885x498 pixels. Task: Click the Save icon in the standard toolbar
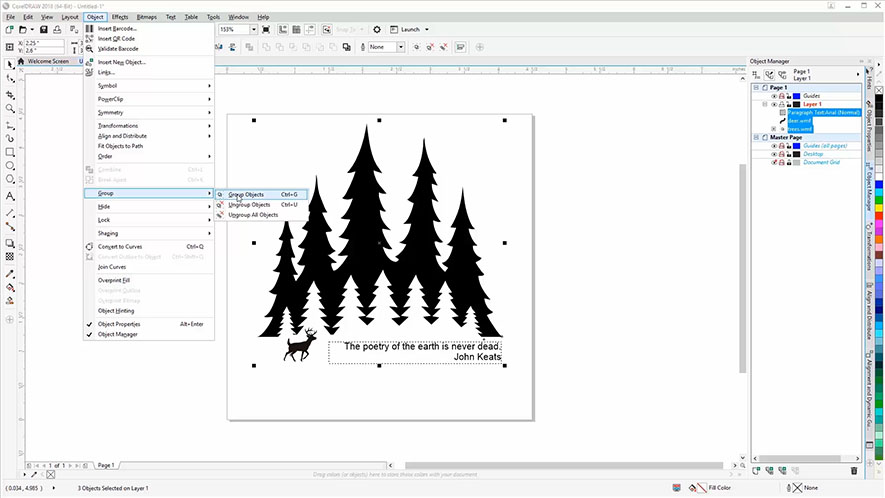tap(44, 30)
